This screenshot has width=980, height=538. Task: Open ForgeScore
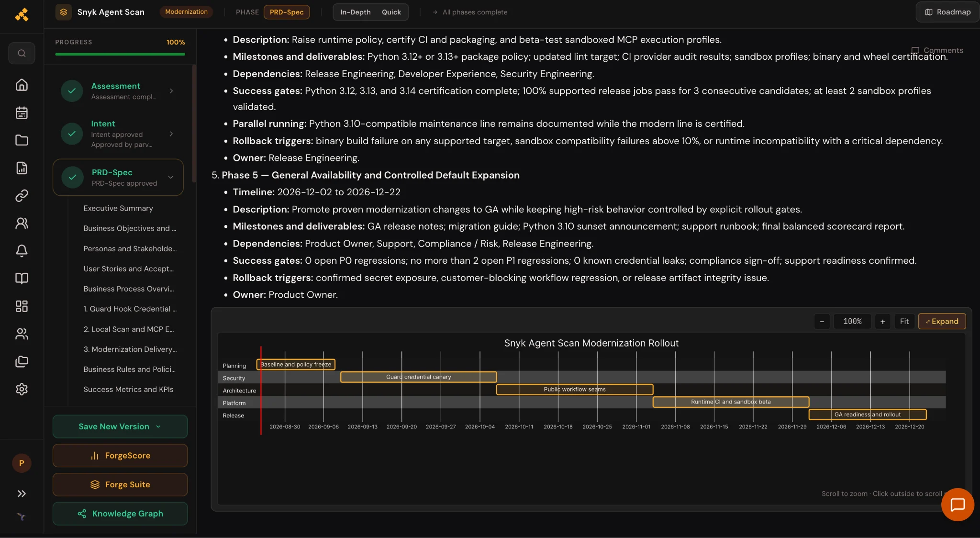pos(120,456)
